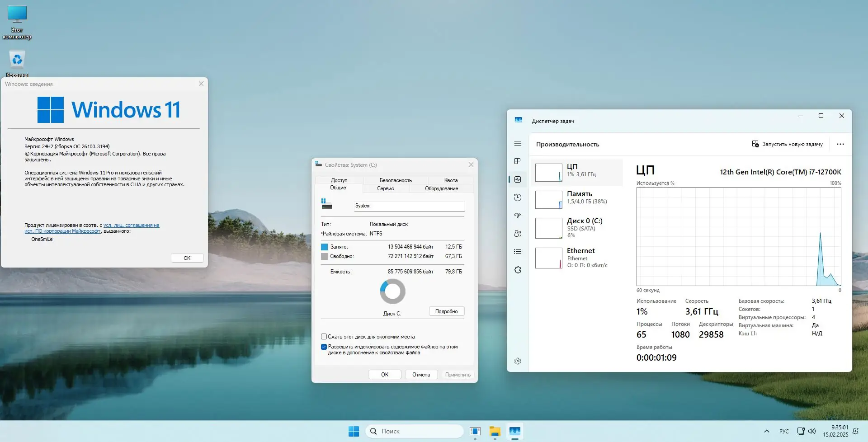This screenshot has height=442, width=868.
Task: Expand the Task Manager hamburger navigation menu
Action: click(x=518, y=143)
